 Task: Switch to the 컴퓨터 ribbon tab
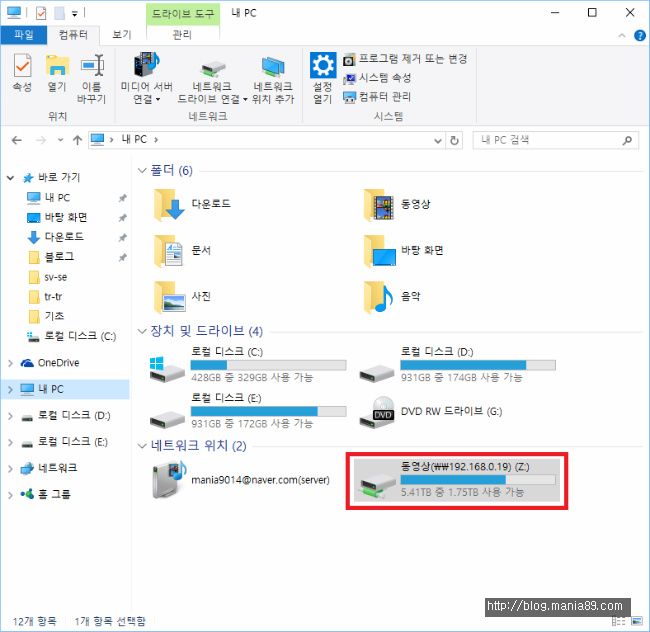click(73, 35)
